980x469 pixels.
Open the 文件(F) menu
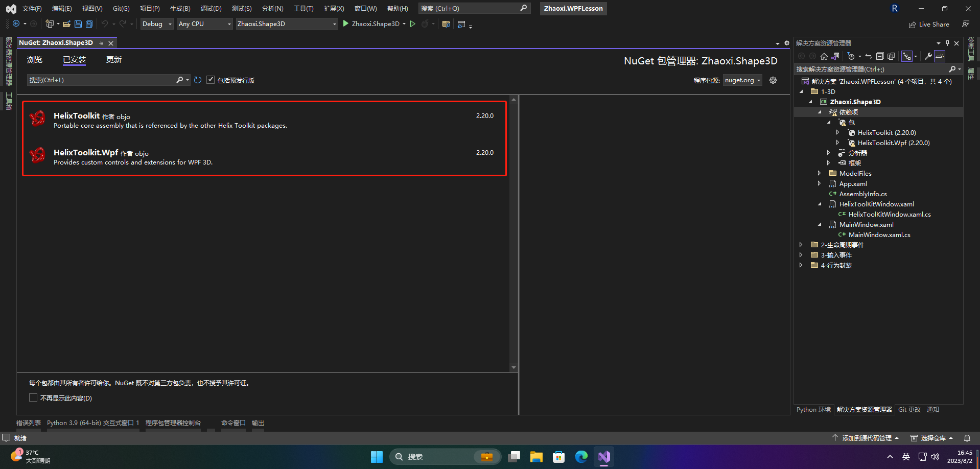[32, 9]
